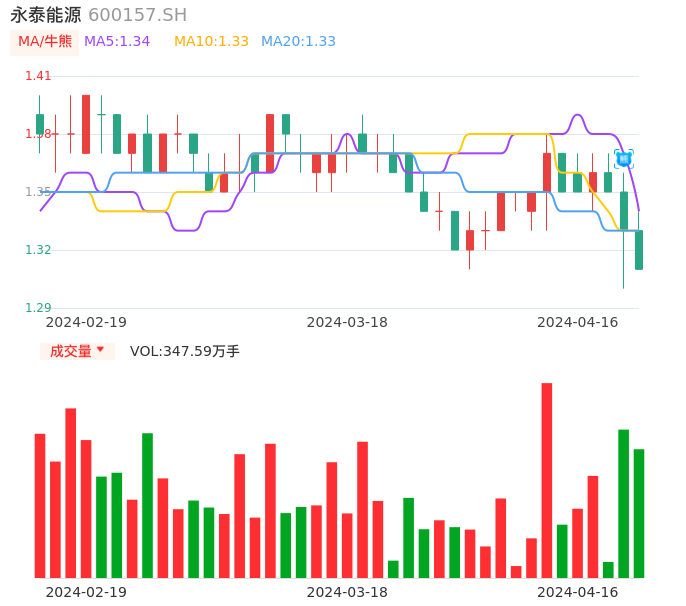
Task: Click the tallest red volume bar
Action: (x=547, y=480)
